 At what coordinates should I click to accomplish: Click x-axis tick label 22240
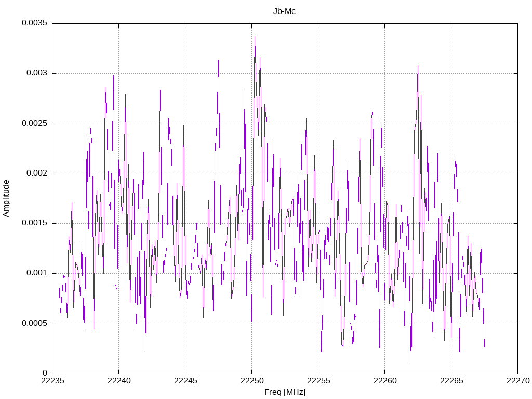pyautogui.click(x=119, y=381)
